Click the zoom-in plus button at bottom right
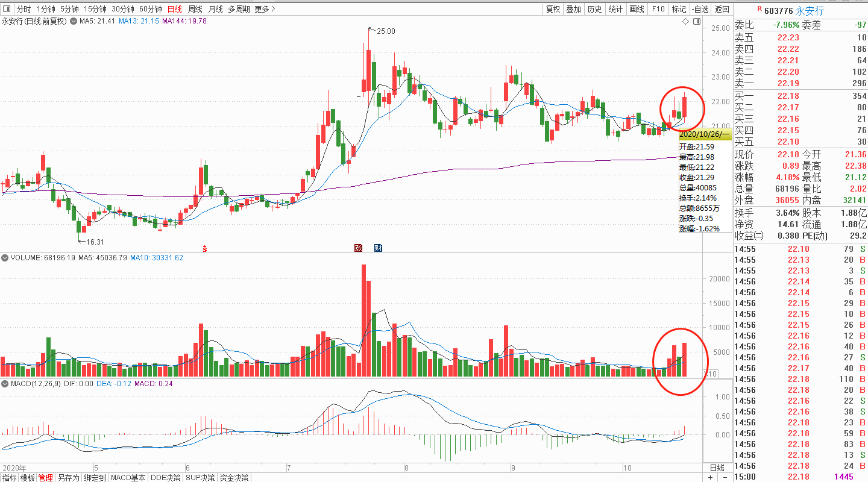Image resolution: width=868 pixels, height=482 pixels. pyautogui.click(x=711, y=478)
